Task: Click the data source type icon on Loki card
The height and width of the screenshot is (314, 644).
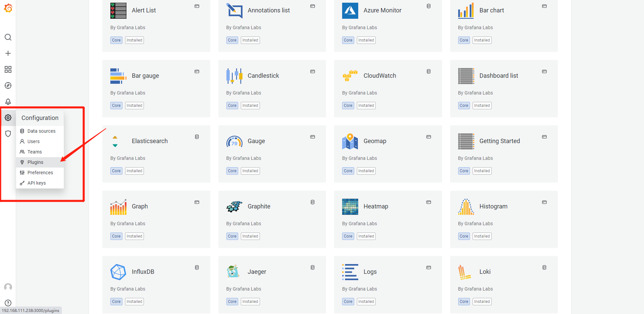Action: point(544,267)
